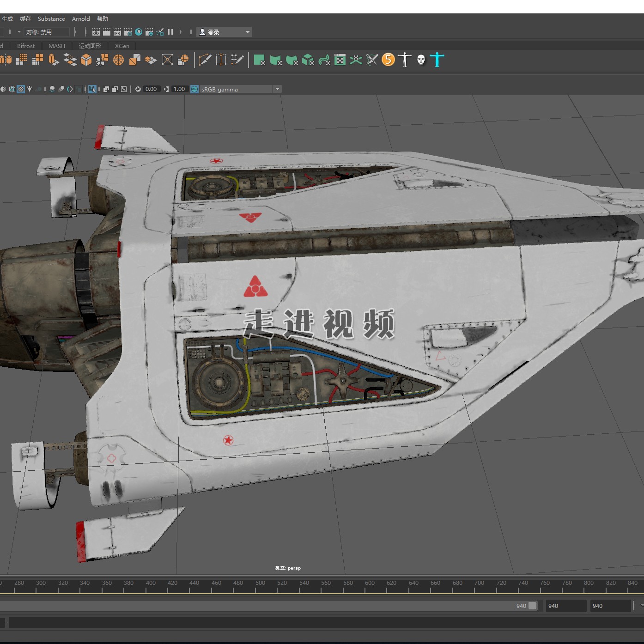This screenshot has width=644, height=644.
Task: Open render settings clapperboard with gear
Action: click(128, 32)
